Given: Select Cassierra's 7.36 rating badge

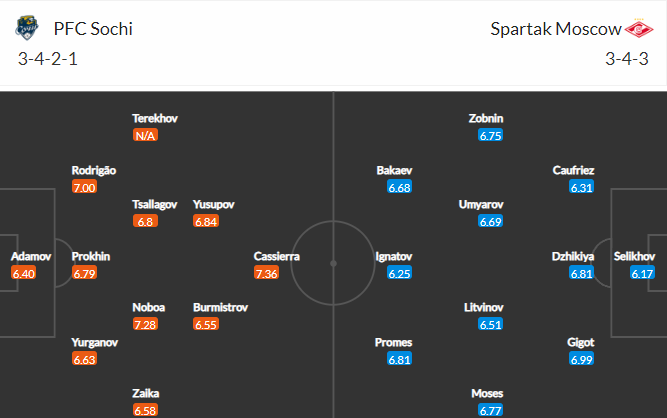Looking at the screenshot, I should pyautogui.click(x=267, y=273).
